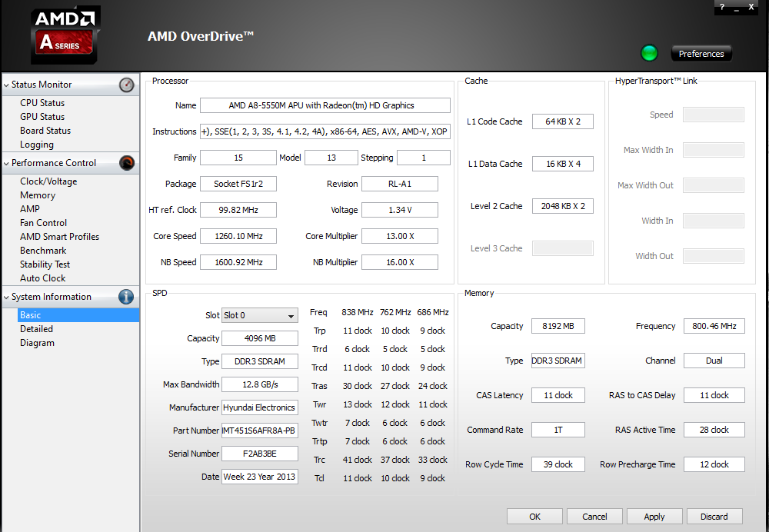
Task: Click the Max Bandwidth value 12.8 GB/s
Action: [x=260, y=384]
